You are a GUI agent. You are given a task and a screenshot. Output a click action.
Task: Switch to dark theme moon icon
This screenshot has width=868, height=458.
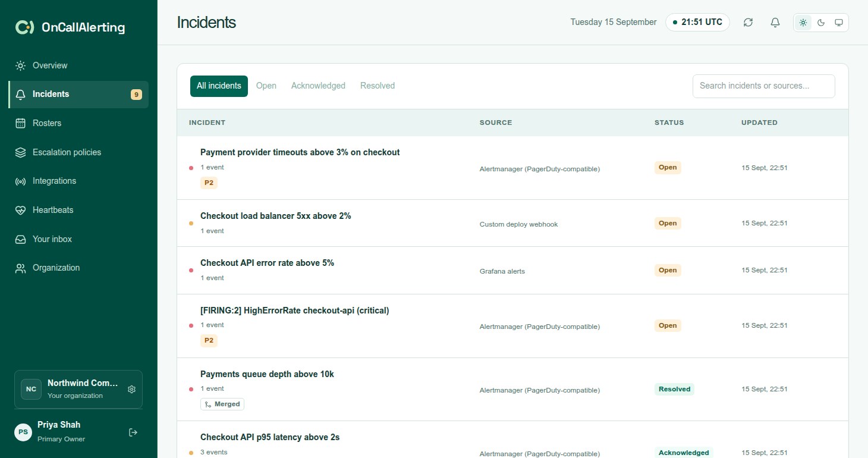tap(821, 23)
